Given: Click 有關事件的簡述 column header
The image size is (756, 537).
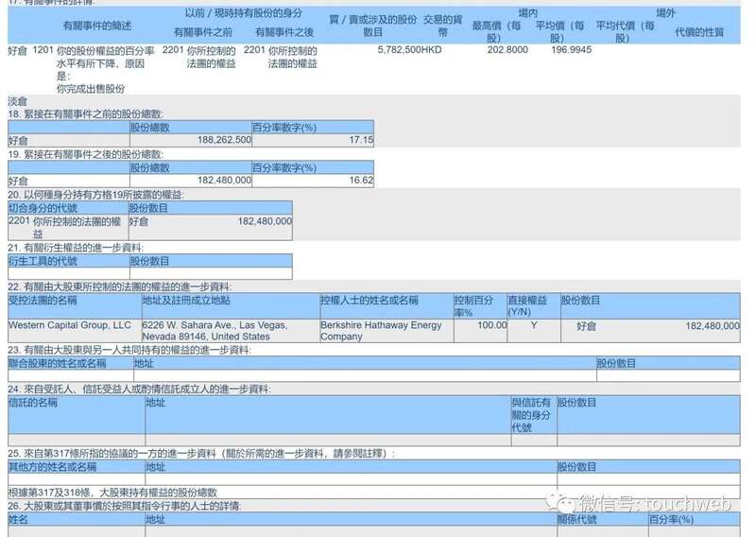Looking at the screenshot, I should point(97,26).
